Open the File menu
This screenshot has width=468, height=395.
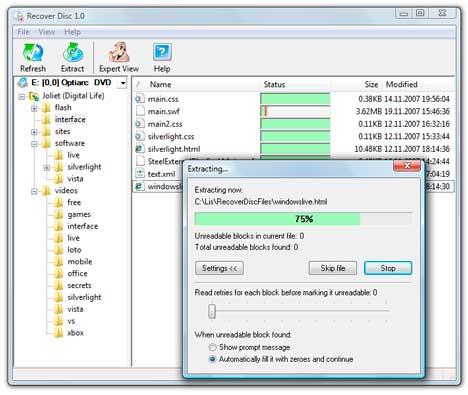click(x=23, y=32)
